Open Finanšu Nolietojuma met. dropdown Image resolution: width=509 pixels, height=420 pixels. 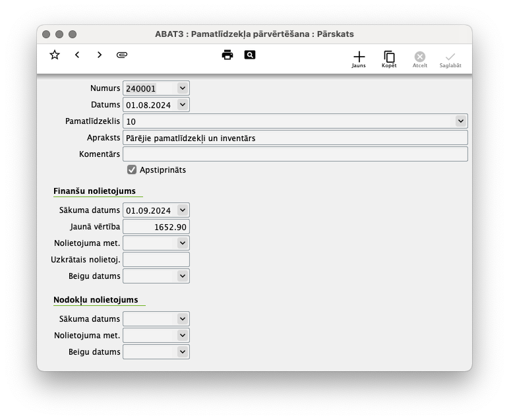(x=183, y=243)
